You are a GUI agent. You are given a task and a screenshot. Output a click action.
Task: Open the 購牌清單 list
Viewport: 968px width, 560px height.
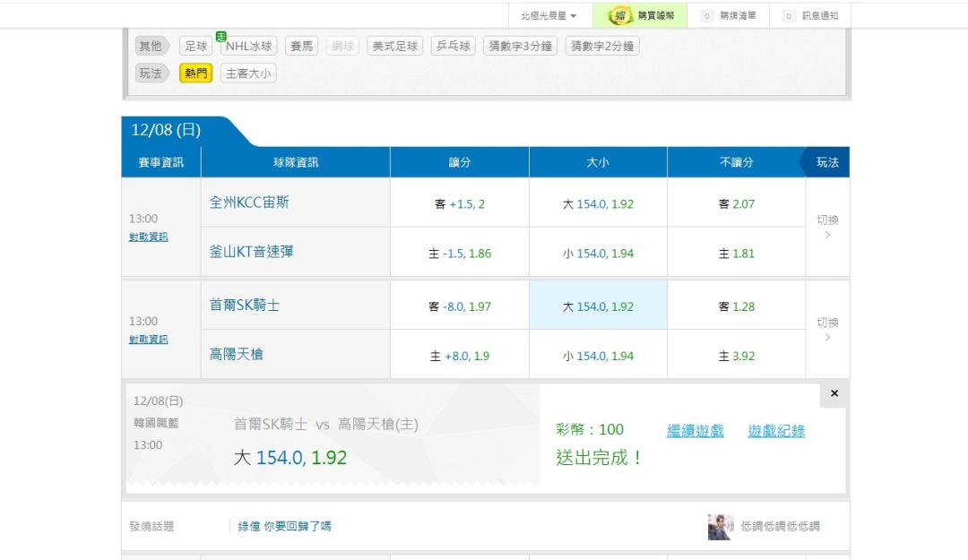[729, 15]
